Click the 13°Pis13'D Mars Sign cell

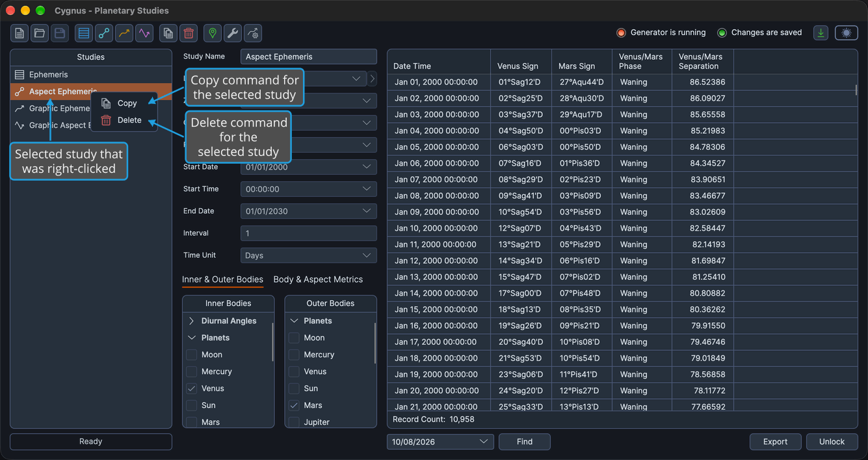(581, 407)
